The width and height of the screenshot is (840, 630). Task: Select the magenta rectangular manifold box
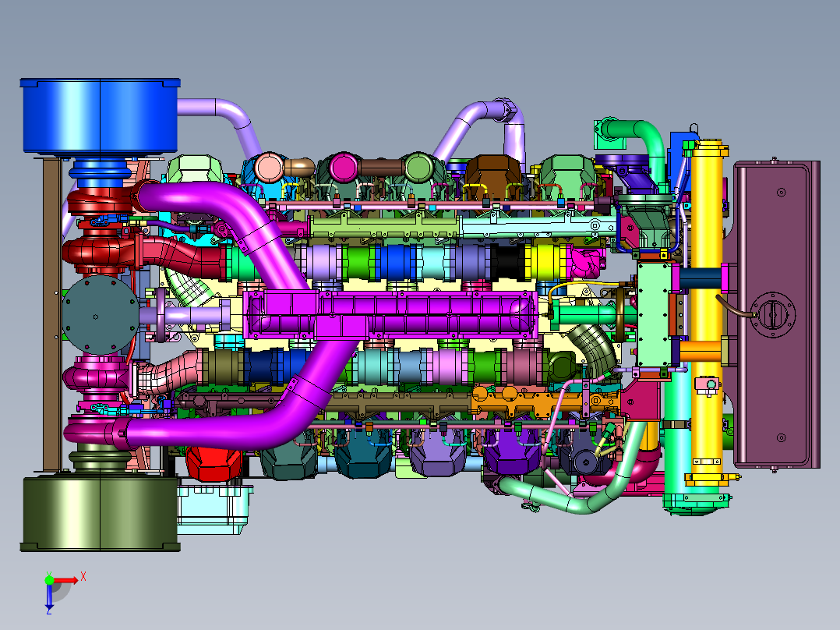coord(390,315)
